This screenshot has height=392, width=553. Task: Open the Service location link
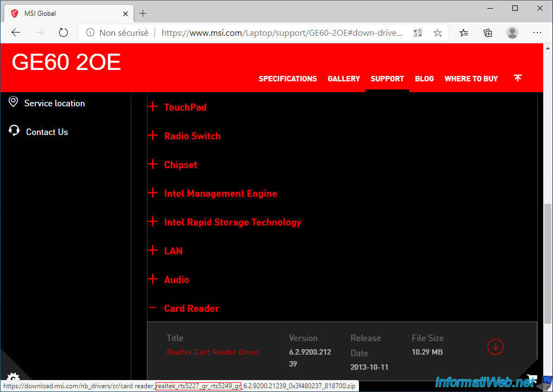coord(55,104)
